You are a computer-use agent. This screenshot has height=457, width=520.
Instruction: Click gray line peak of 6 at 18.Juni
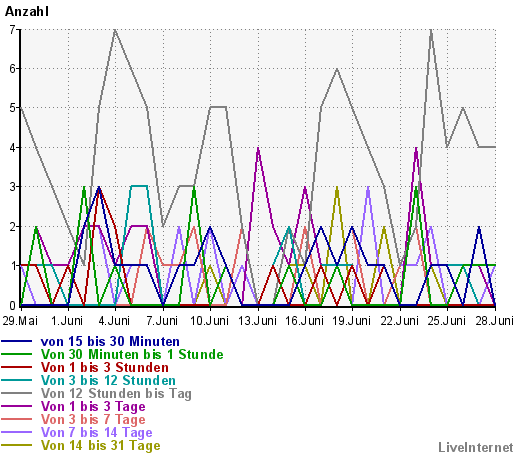coord(337,69)
